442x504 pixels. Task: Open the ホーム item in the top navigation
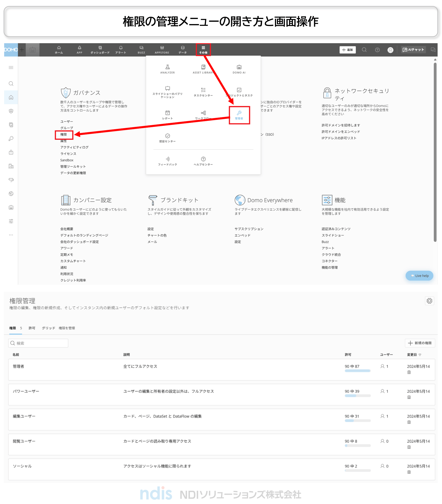pos(59,50)
